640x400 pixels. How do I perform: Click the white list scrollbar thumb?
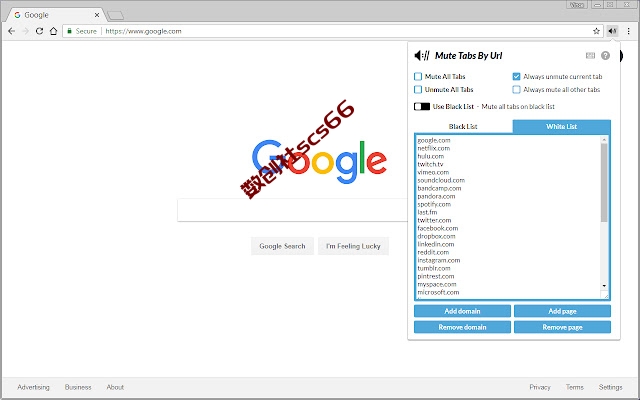coord(604,183)
